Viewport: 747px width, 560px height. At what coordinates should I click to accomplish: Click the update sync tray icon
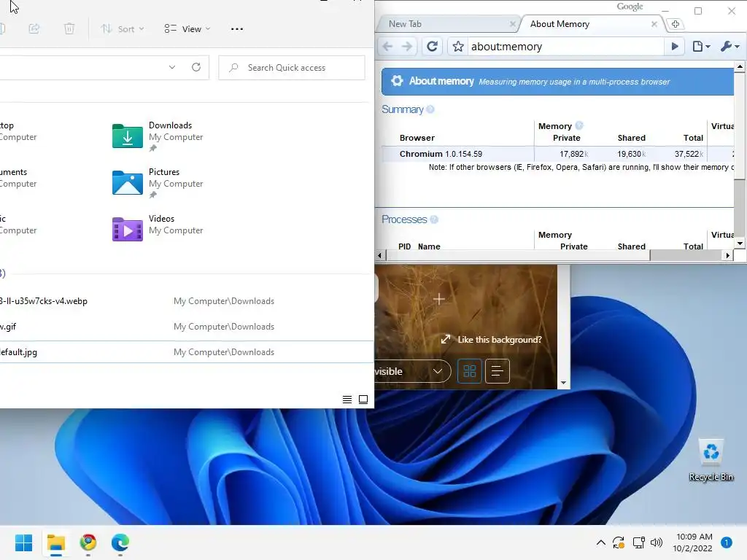tap(619, 542)
